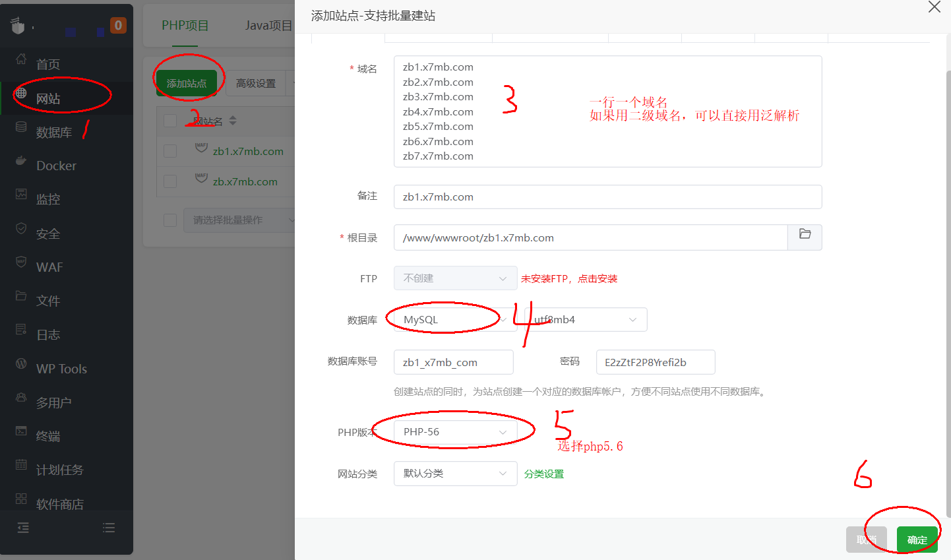
Task: Click the Docker icon in sidebar
Action: 21,160
